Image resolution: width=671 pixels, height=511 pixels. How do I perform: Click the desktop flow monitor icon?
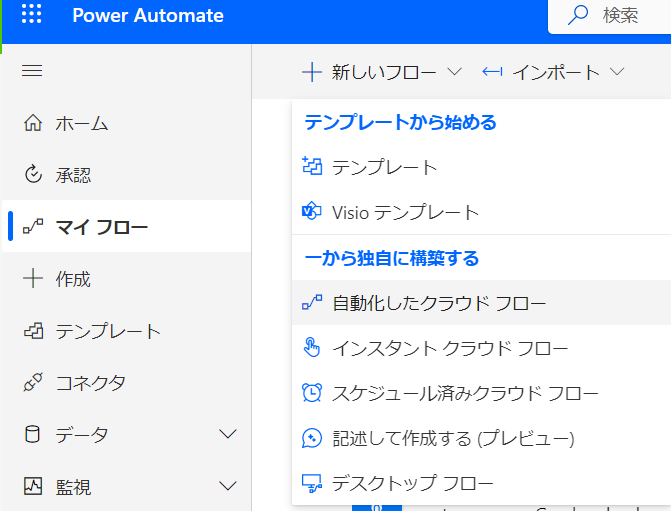point(312,484)
